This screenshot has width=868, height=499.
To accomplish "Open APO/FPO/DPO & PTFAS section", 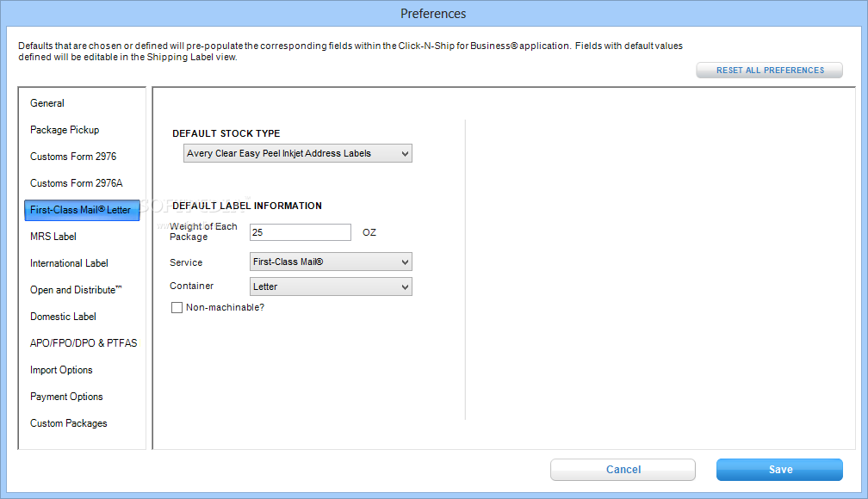I will [x=84, y=343].
